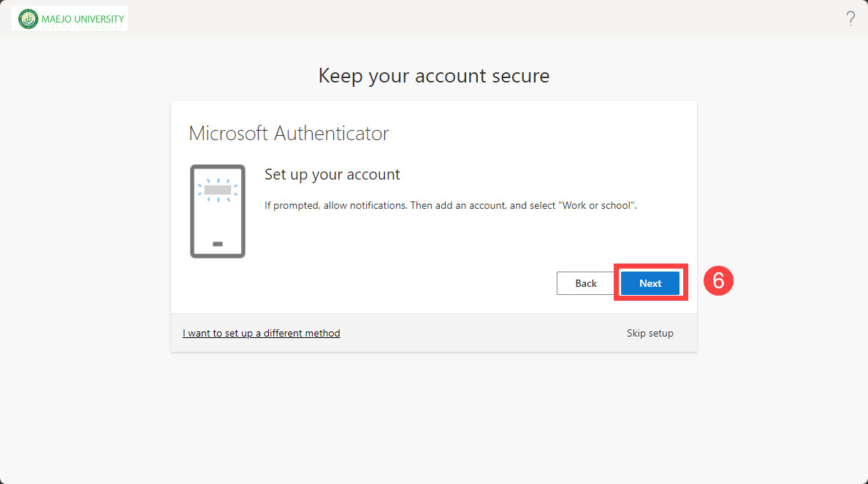Choose Skip setup
868x484 pixels.
pyautogui.click(x=650, y=333)
